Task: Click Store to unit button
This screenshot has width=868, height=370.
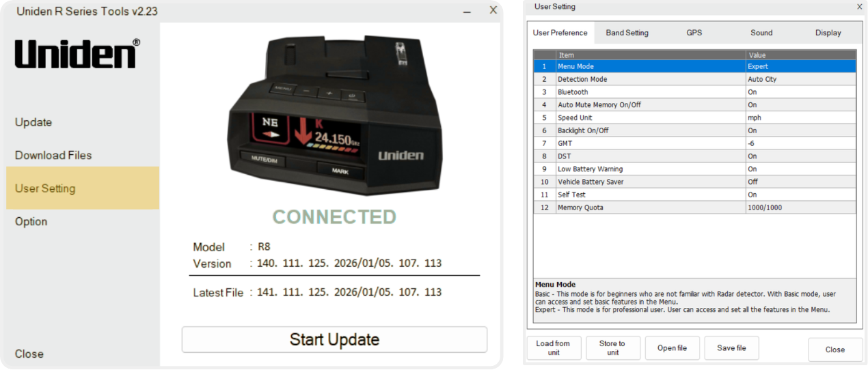Action: (613, 348)
